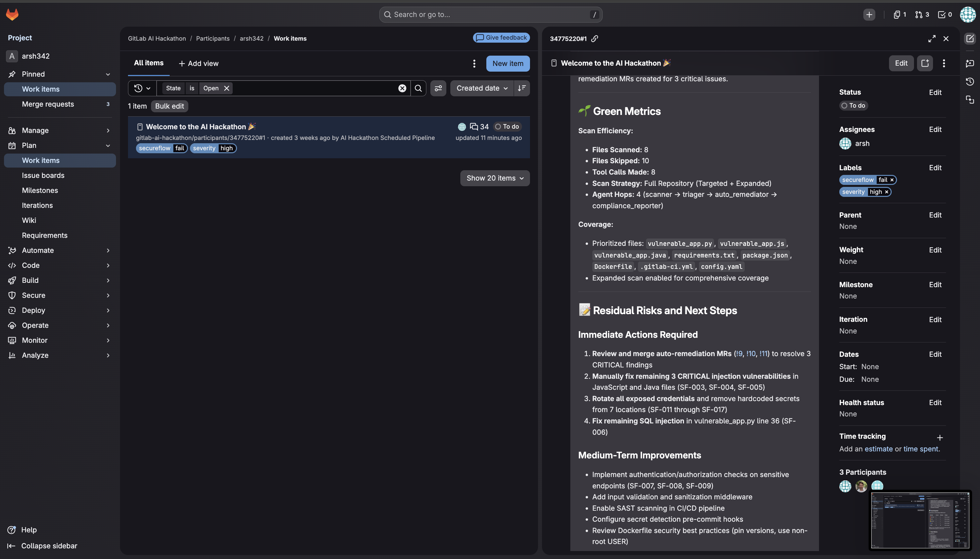980x559 pixels.
Task: Expand the work item drawer to full view
Action: click(x=932, y=39)
